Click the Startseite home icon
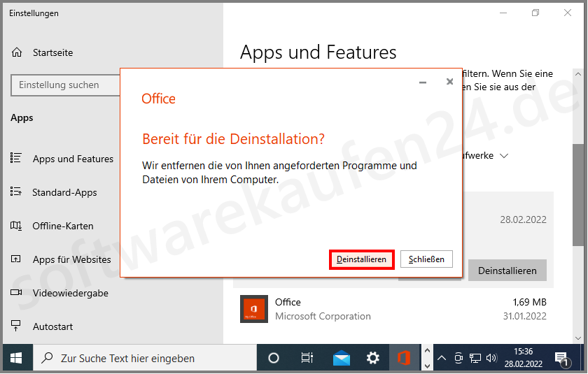The width and height of the screenshot is (588, 374). click(x=17, y=52)
